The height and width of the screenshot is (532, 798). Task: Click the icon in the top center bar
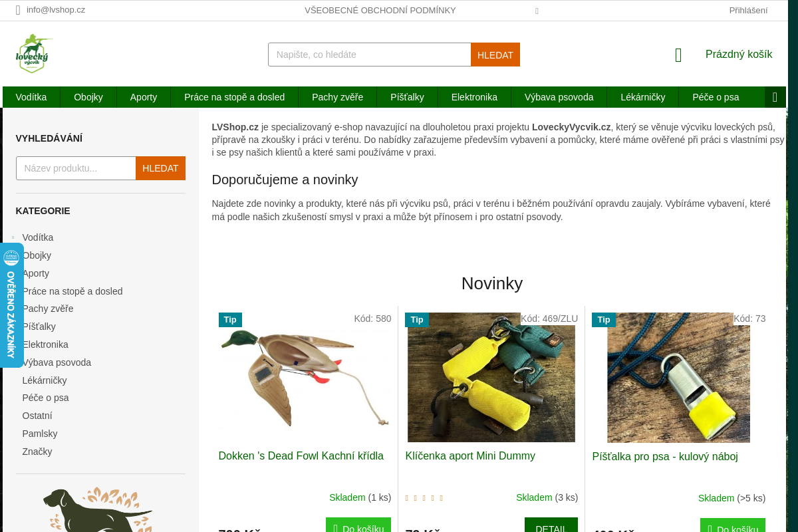tap(537, 11)
